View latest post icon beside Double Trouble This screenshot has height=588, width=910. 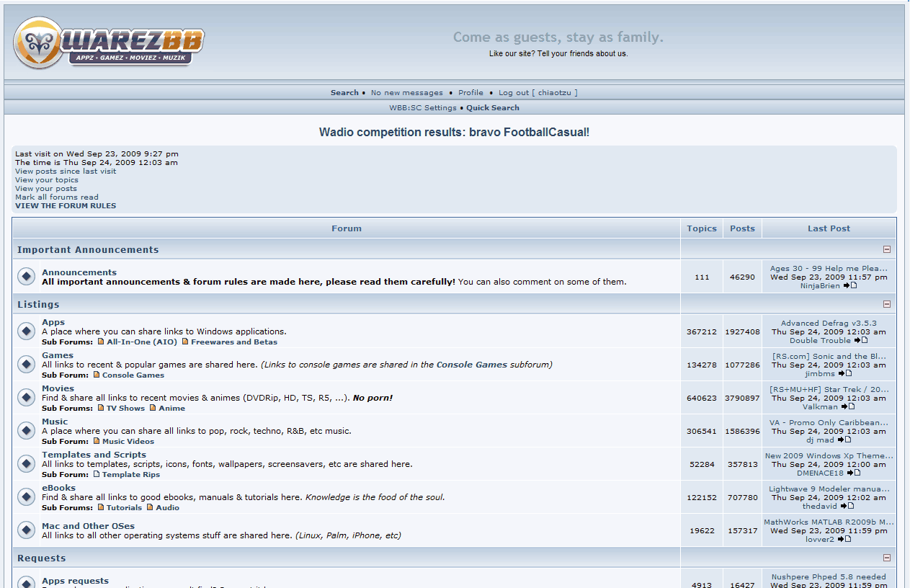[860, 340]
